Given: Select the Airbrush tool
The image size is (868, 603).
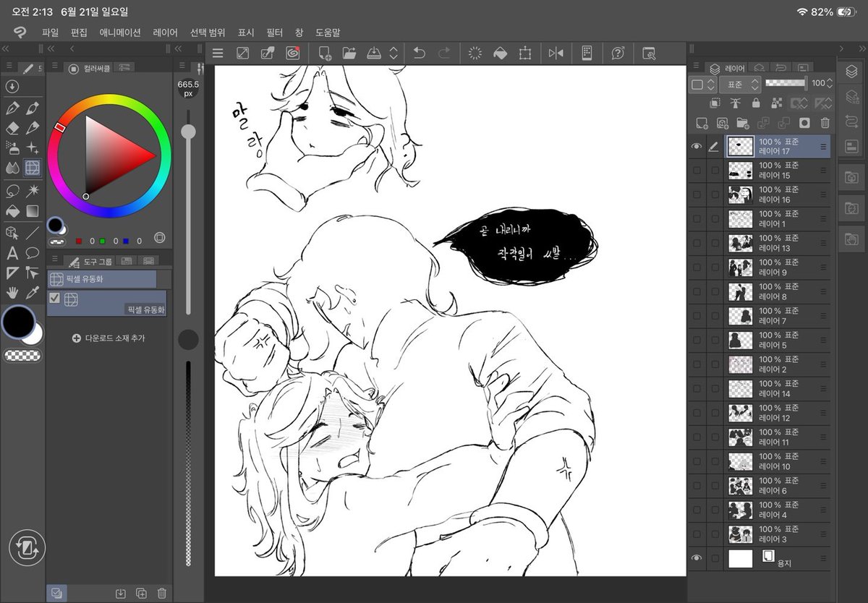Looking at the screenshot, I should tap(12, 147).
